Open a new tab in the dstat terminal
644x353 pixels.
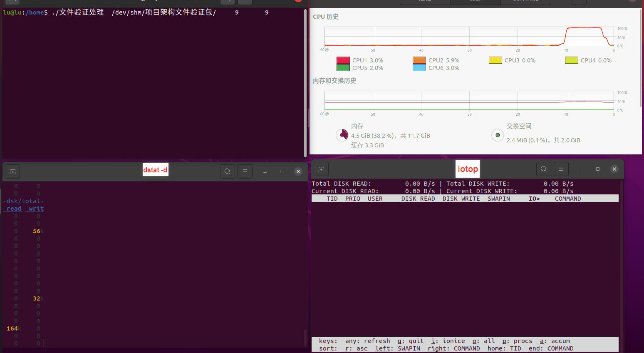coord(12,172)
